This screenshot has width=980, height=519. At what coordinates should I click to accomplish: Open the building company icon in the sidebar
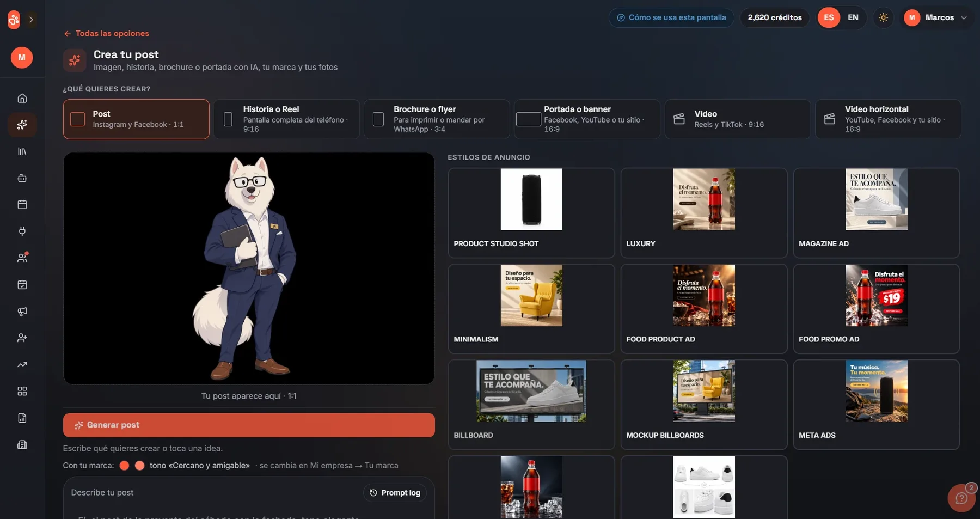coord(22,445)
